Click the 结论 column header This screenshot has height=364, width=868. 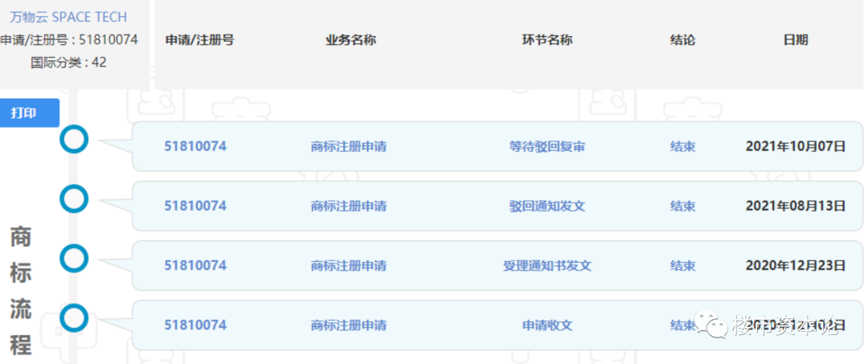click(x=682, y=40)
